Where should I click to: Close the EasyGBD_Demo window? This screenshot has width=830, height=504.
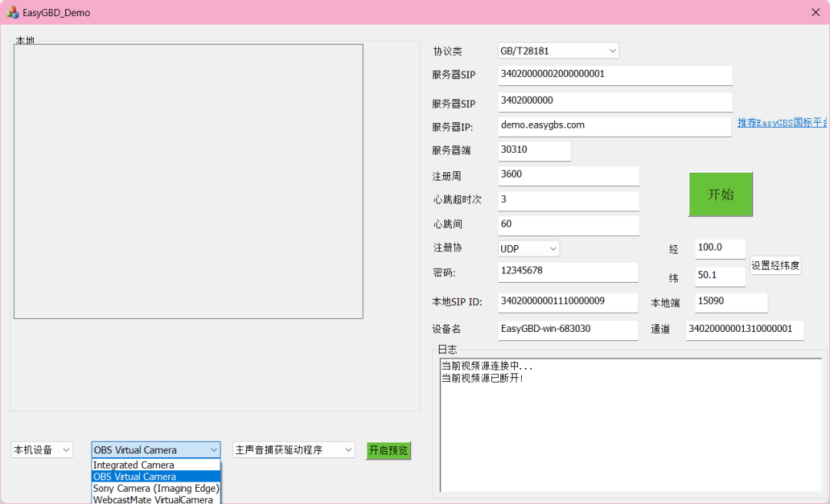coord(815,12)
